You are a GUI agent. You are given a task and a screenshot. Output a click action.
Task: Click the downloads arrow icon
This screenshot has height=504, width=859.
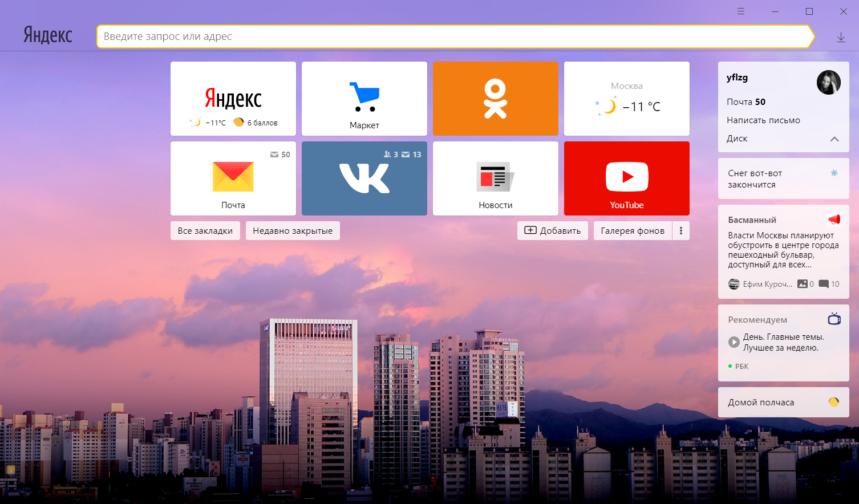(x=841, y=37)
